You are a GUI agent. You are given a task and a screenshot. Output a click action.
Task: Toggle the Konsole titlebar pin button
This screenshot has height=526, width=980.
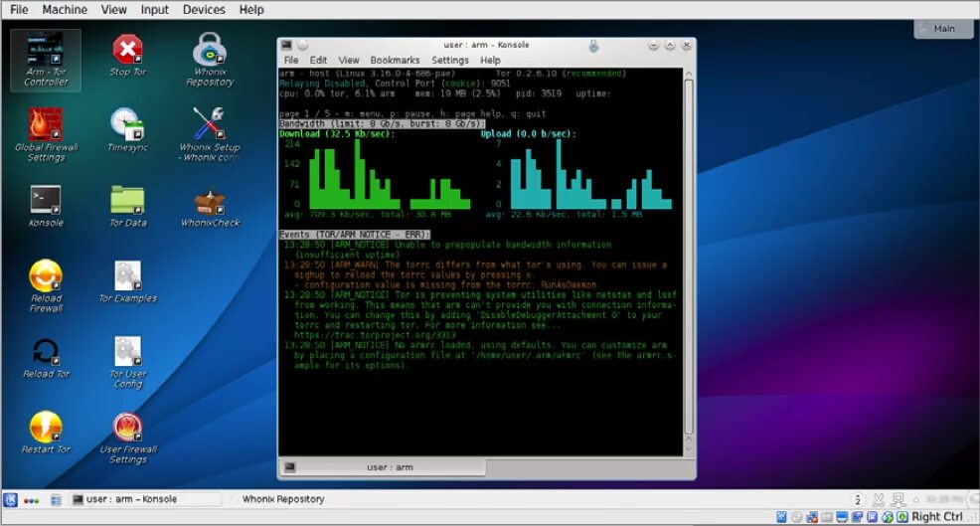(x=302, y=45)
